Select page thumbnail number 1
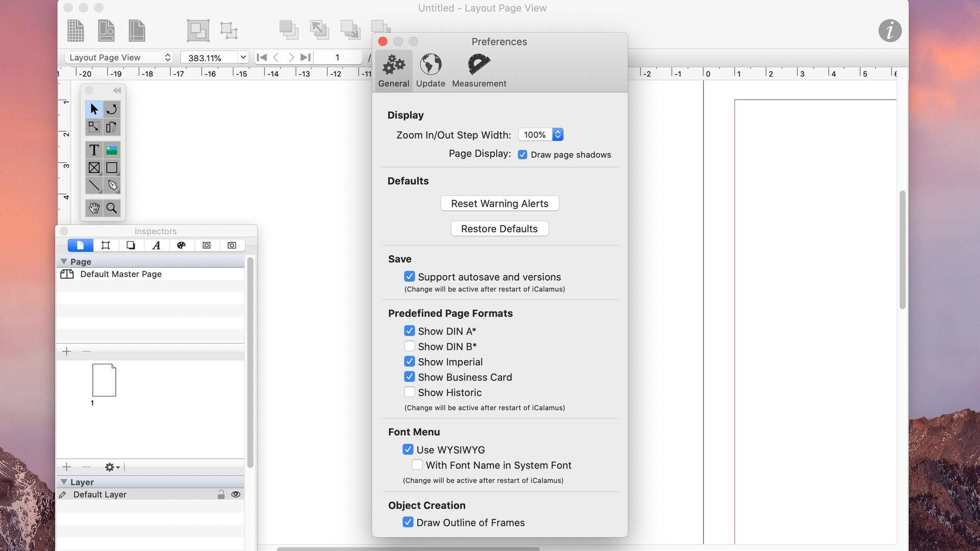This screenshot has width=980, height=551. click(104, 380)
